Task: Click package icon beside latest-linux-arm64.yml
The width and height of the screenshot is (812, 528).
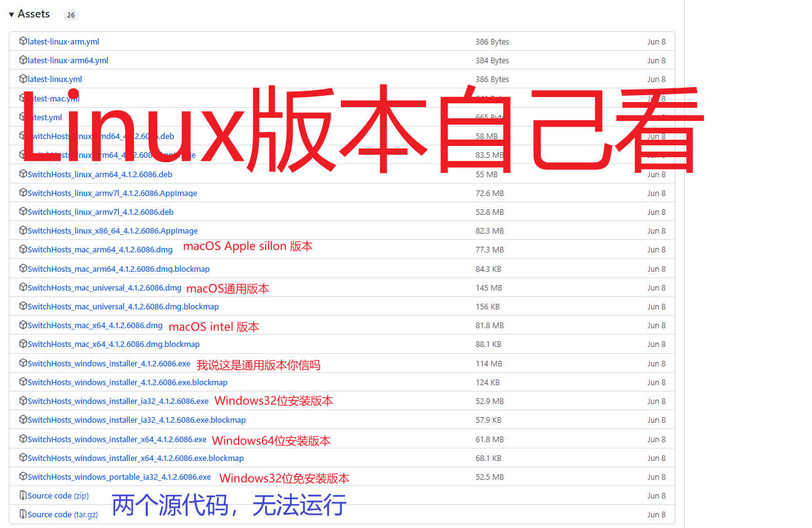Action: click(23, 61)
